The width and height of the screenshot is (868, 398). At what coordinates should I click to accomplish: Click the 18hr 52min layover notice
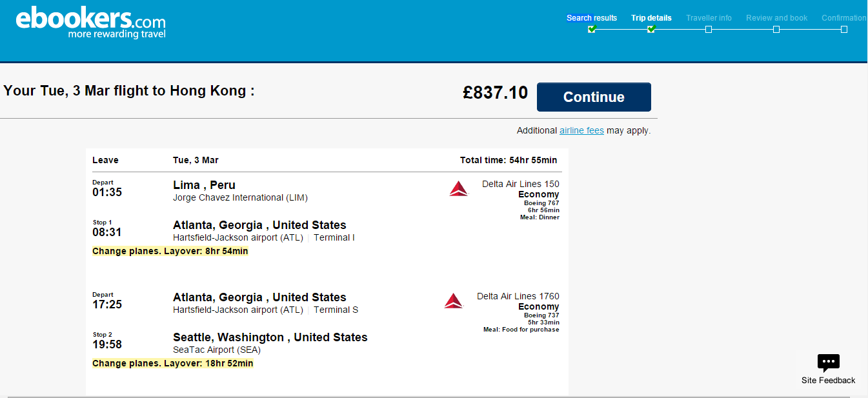click(x=173, y=363)
